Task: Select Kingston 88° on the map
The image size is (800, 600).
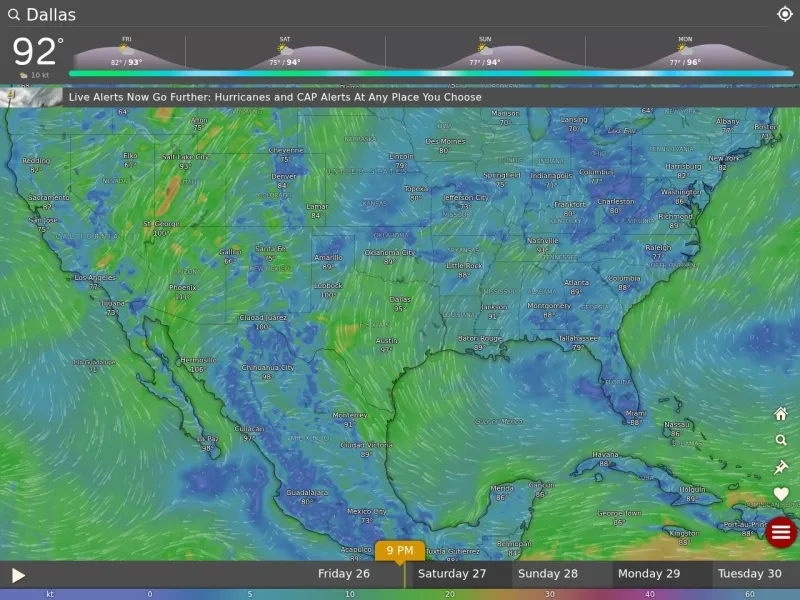Action: pyautogui.click(x=684, y=537)
